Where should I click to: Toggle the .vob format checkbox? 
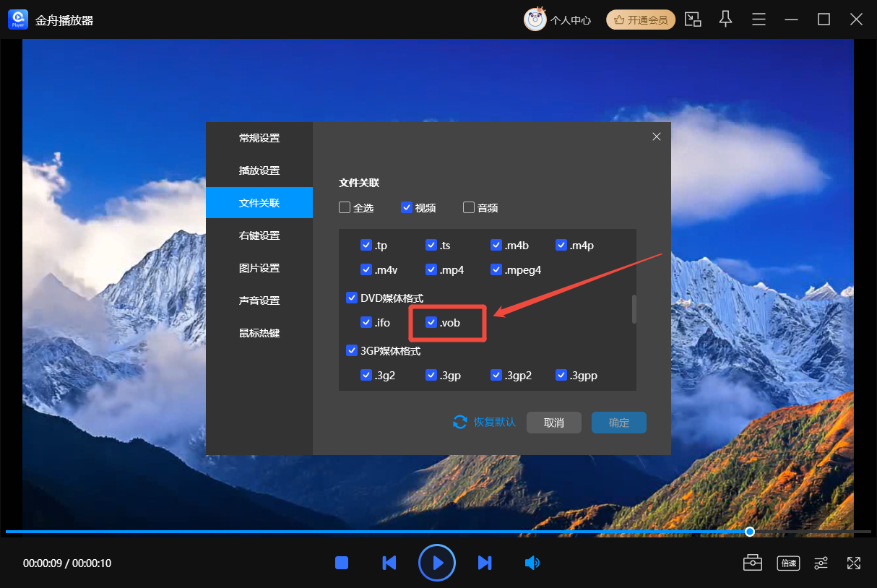point(431,322)
